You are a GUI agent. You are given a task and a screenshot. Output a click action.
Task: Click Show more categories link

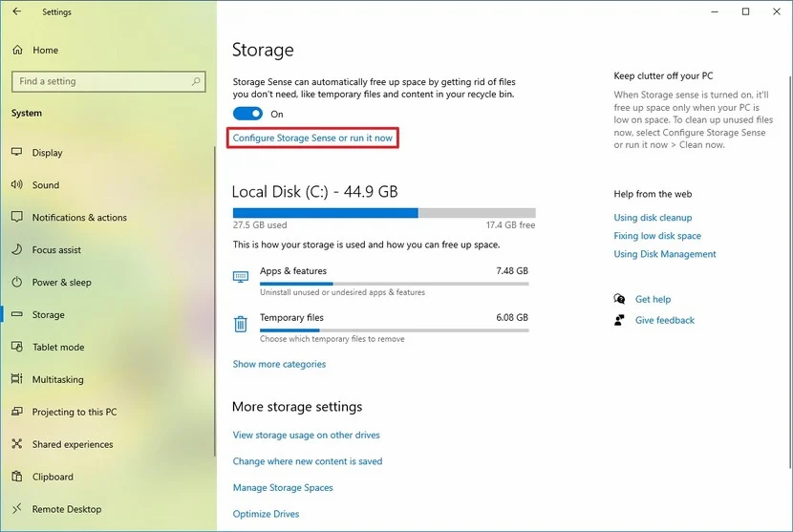[x=279, y=364]
